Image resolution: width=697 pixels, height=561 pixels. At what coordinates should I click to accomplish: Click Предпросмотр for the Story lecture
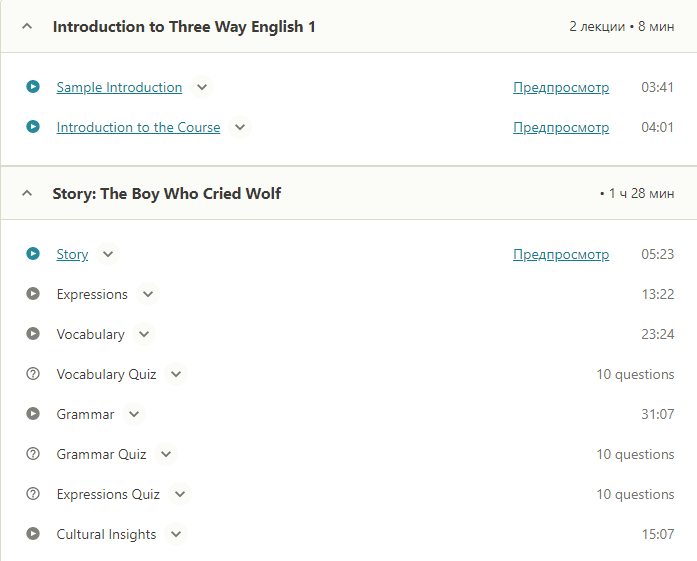560,254
